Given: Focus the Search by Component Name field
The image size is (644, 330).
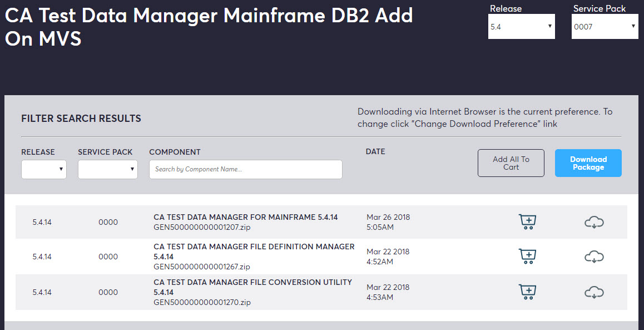Looking at the screenshot, I should pos(246,169).
